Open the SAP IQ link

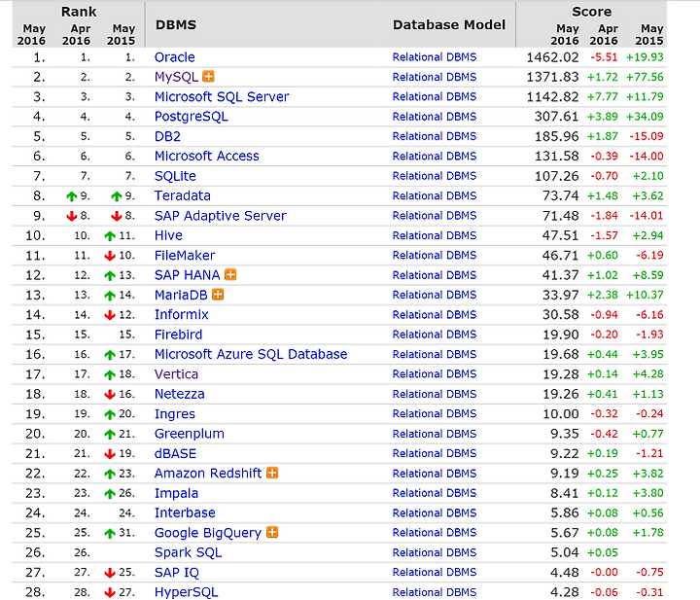177,573
